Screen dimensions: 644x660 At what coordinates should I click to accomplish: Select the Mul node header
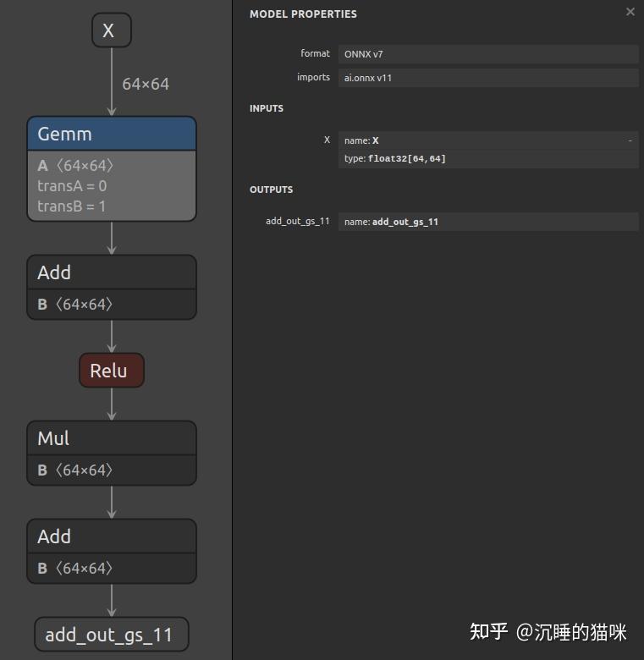[112, 438]
